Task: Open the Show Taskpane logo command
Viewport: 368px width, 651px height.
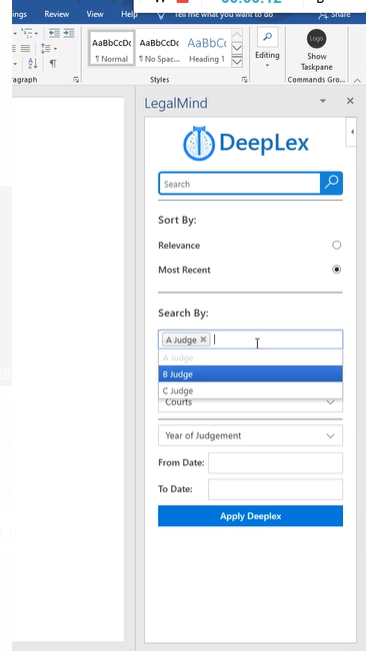Action: click(x=316, y=50)
